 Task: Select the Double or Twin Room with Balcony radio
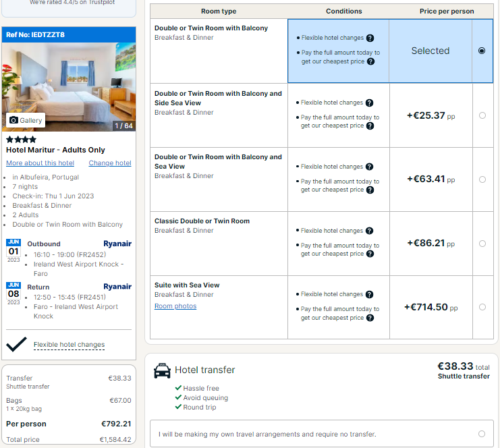pos(482,51)
